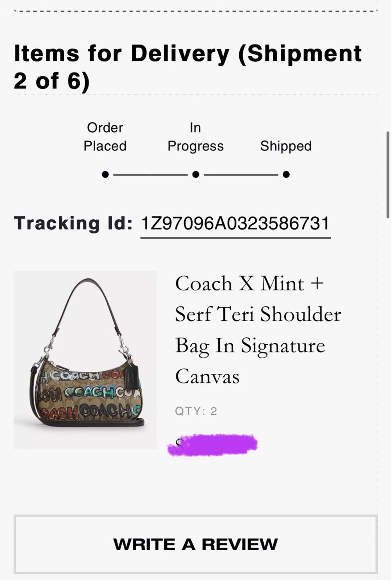Select the Order Placed progress dot
Viewport: 392px width, 580px height.
click(105, 175)
